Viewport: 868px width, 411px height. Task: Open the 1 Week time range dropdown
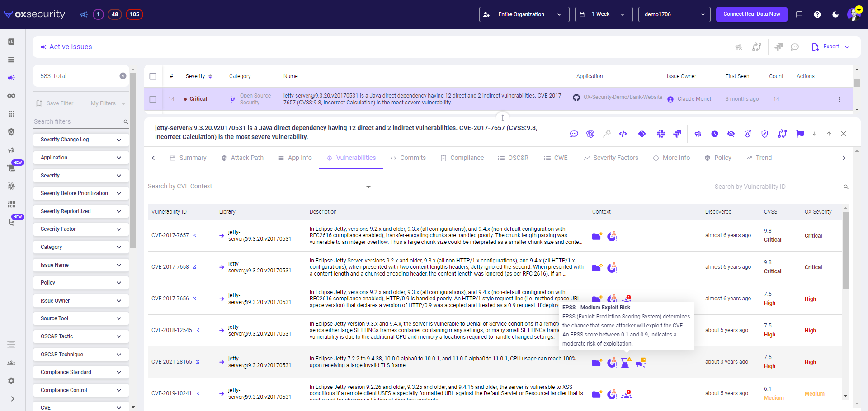point(603,14)
